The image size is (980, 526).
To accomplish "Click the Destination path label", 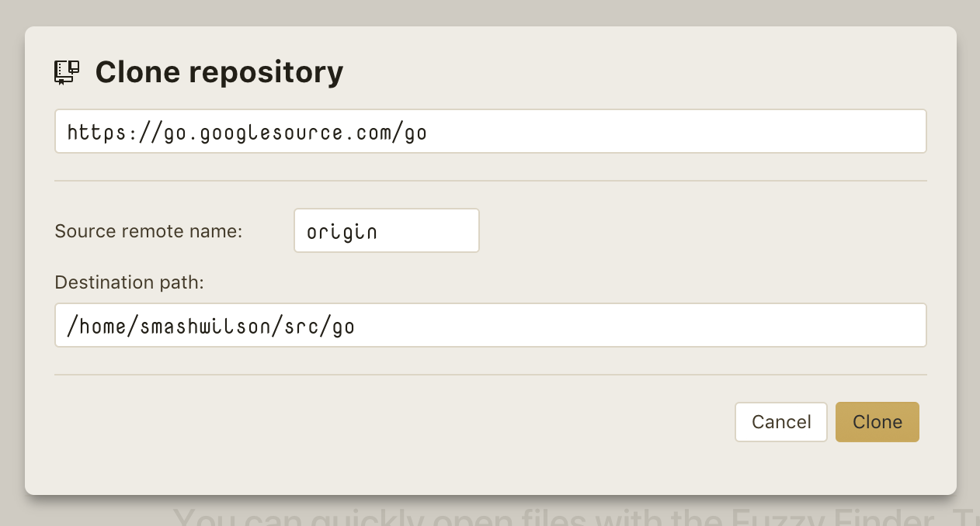I will [x=128, y=282].
